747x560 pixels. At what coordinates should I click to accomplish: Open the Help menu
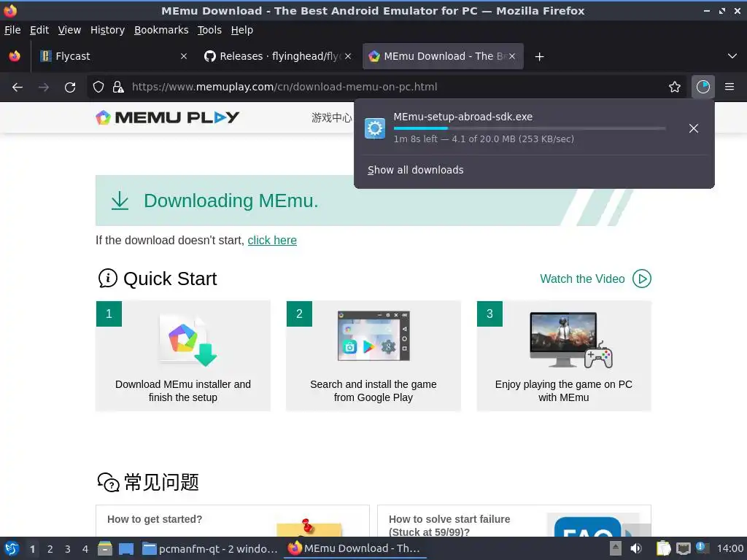pyautogui.click(x=241, y=30)
